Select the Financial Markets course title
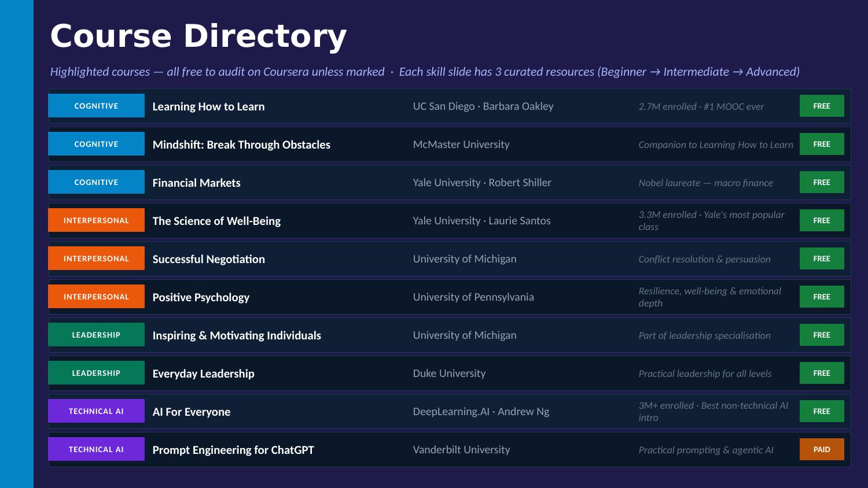 click(x=196, y=183)
